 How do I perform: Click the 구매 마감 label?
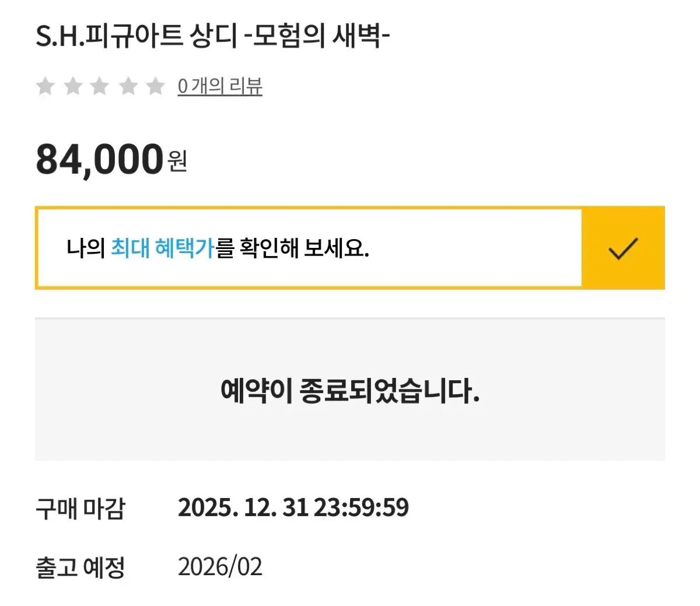(x=80, y=508)
